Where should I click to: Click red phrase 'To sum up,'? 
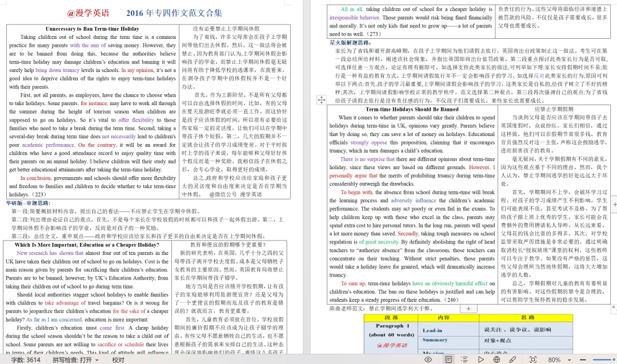[x=354, y=283]
